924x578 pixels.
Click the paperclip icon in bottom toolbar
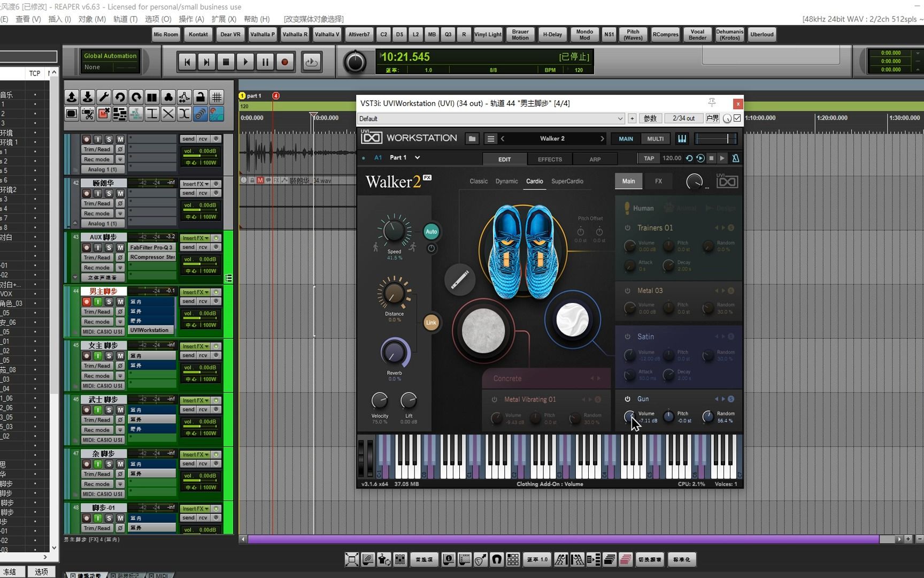click(x=368, y=560)
